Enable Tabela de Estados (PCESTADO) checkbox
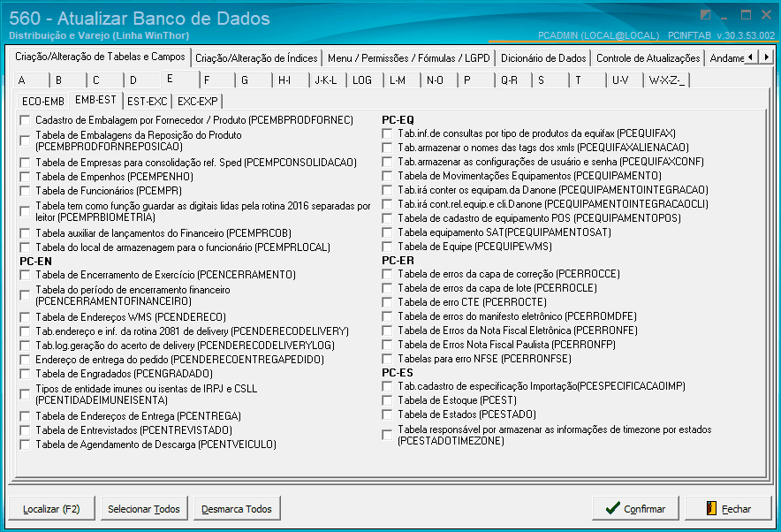781x532 pixels. point(387,414)
